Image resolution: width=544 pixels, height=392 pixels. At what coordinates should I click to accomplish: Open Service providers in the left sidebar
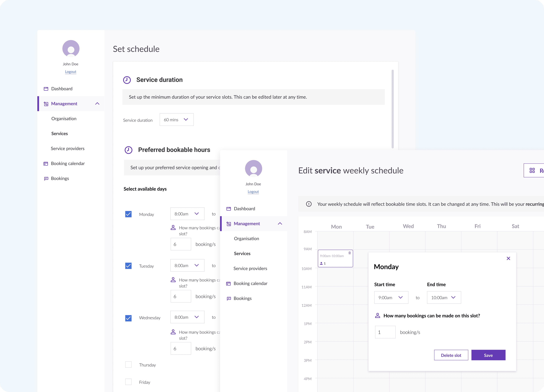(68, 148)
